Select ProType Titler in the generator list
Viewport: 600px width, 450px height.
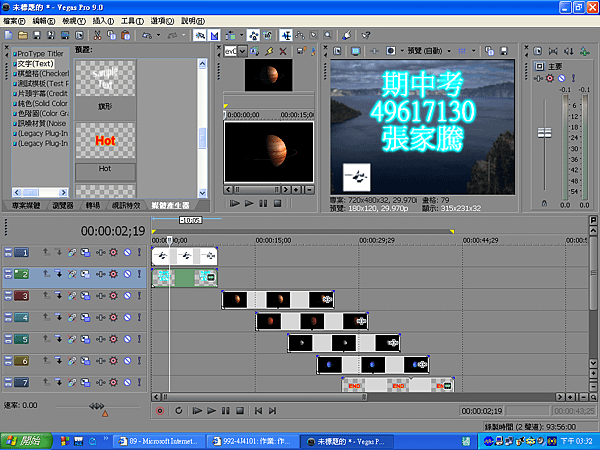coord(40,54)
